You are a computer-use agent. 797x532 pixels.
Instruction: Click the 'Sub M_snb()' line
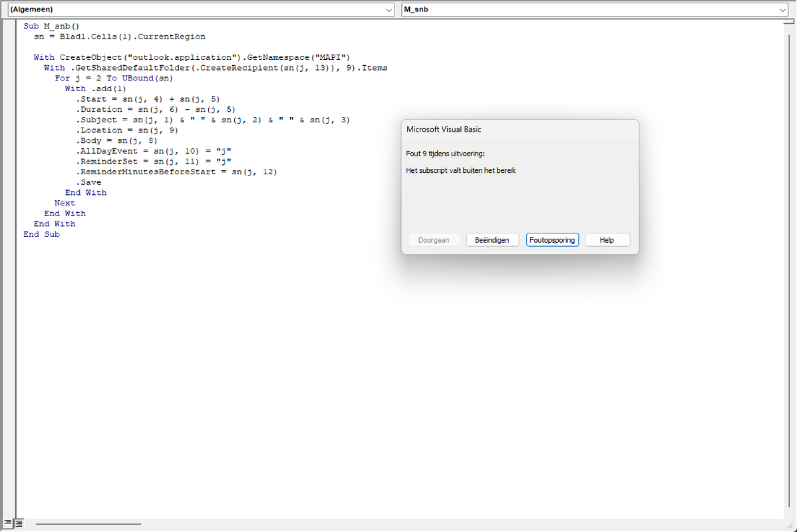coord(51,26)
